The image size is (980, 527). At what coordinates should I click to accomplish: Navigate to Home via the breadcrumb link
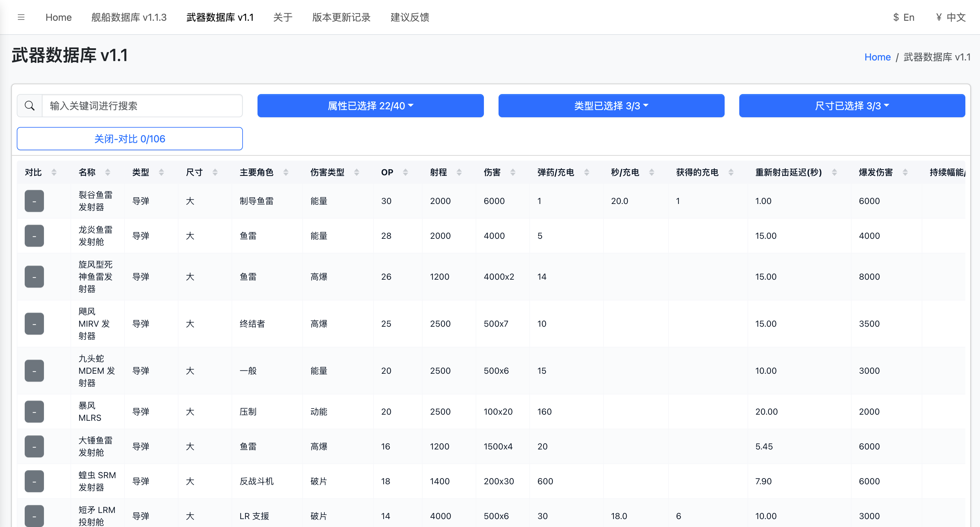click(x=878, y=57)
